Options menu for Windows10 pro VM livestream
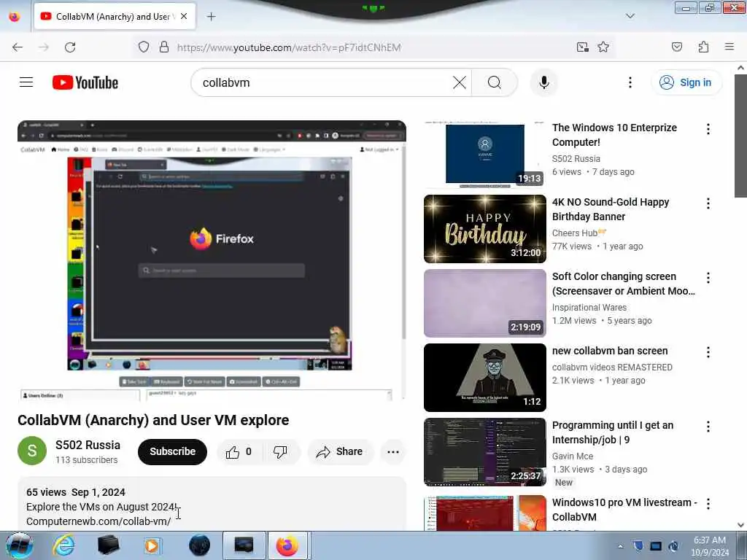 tap(708, 504)
